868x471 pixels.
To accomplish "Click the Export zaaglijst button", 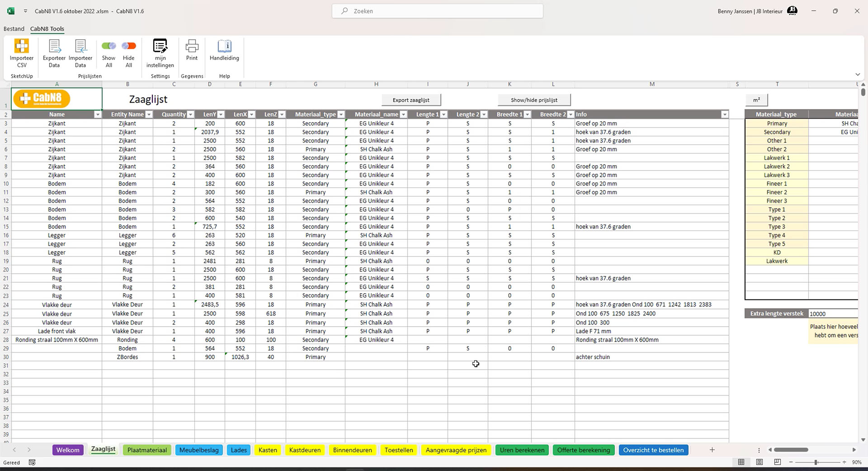I will pos(411,100).
